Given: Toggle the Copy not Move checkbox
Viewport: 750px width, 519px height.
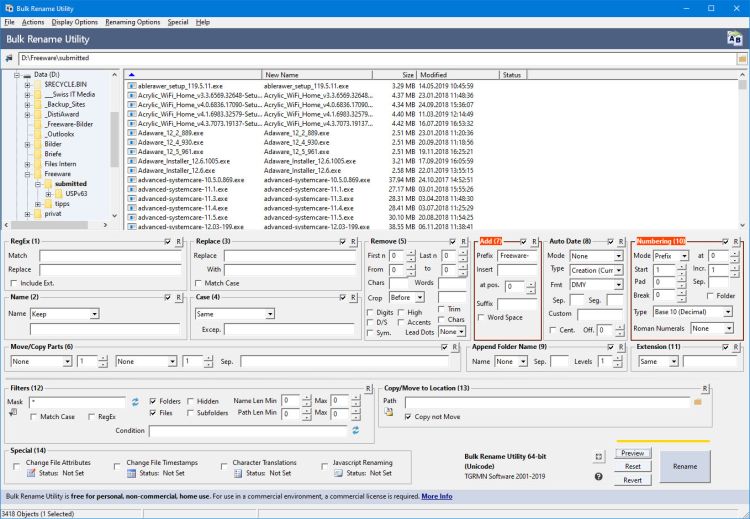Looking at the screenshot, I should click(407, 416).
